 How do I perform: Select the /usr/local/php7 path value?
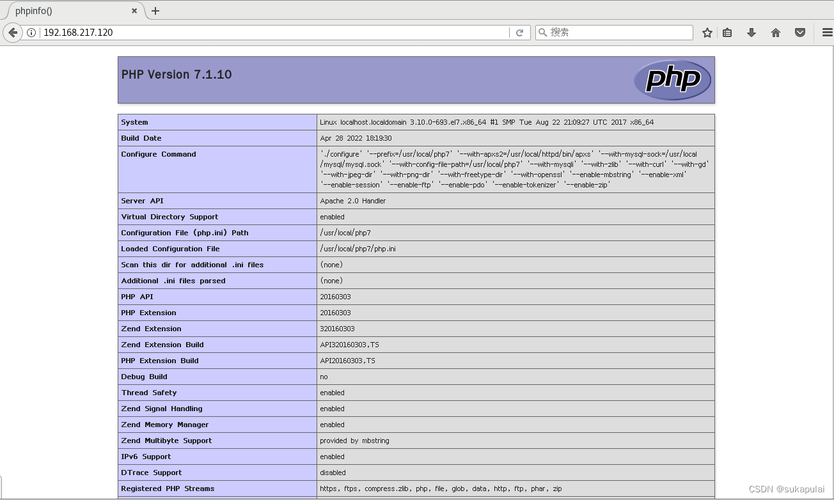[345, 233]
